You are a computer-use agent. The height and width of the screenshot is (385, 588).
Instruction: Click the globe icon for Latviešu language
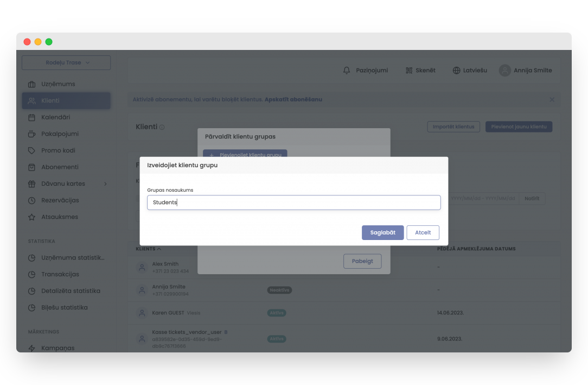pos(456,71)
